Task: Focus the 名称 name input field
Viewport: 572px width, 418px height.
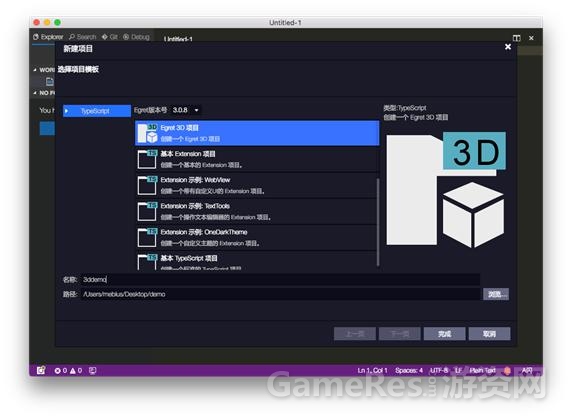Action: 280,280
